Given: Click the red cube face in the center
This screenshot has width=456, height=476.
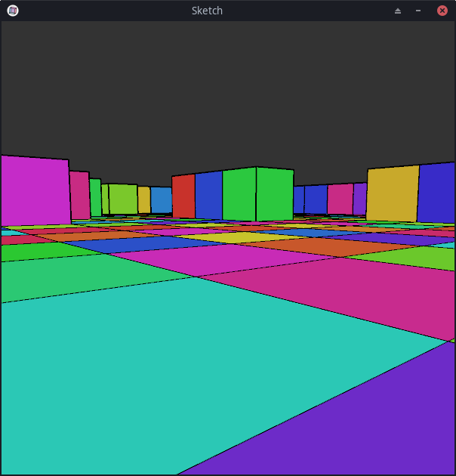Looking at the screenshot, I should coord(183,196).
